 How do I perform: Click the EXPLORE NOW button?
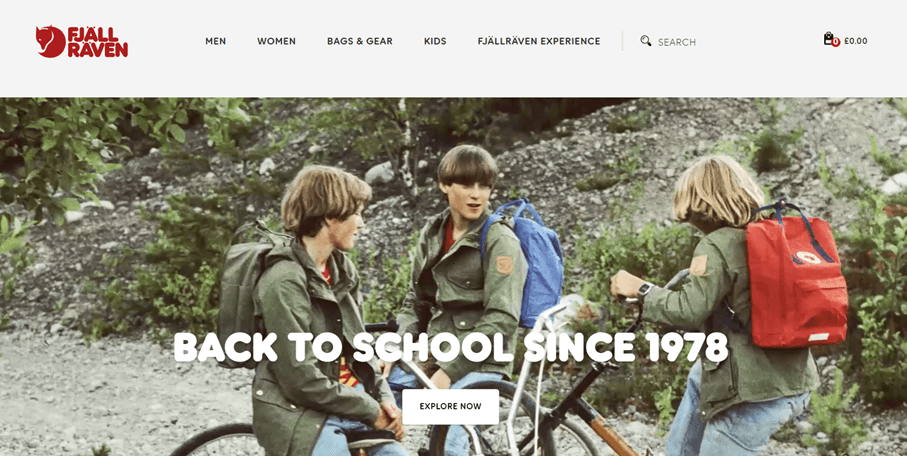(x=451, y=406)
